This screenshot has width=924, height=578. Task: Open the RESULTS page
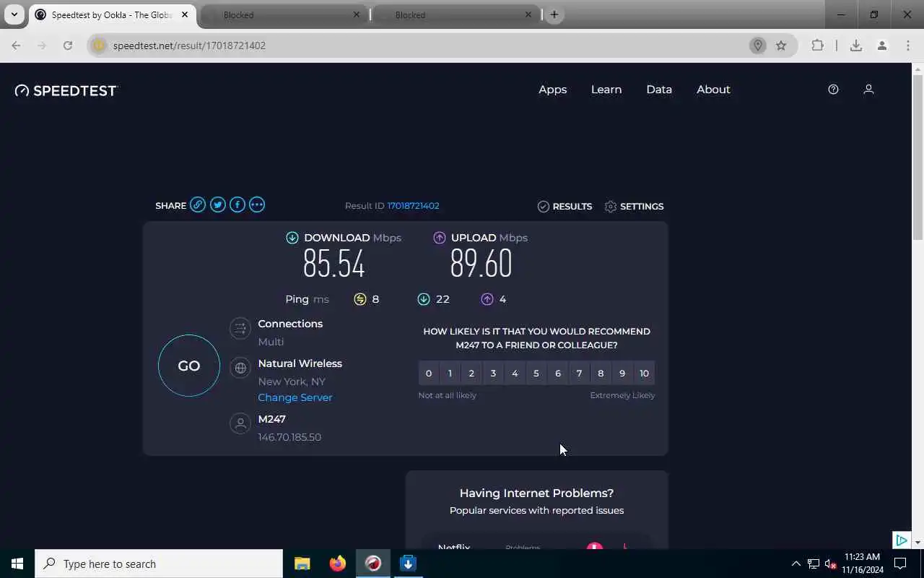565,206
